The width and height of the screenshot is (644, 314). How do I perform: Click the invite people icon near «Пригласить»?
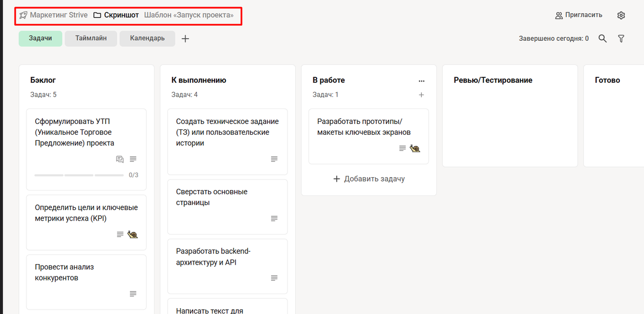[x=559, y=15]
